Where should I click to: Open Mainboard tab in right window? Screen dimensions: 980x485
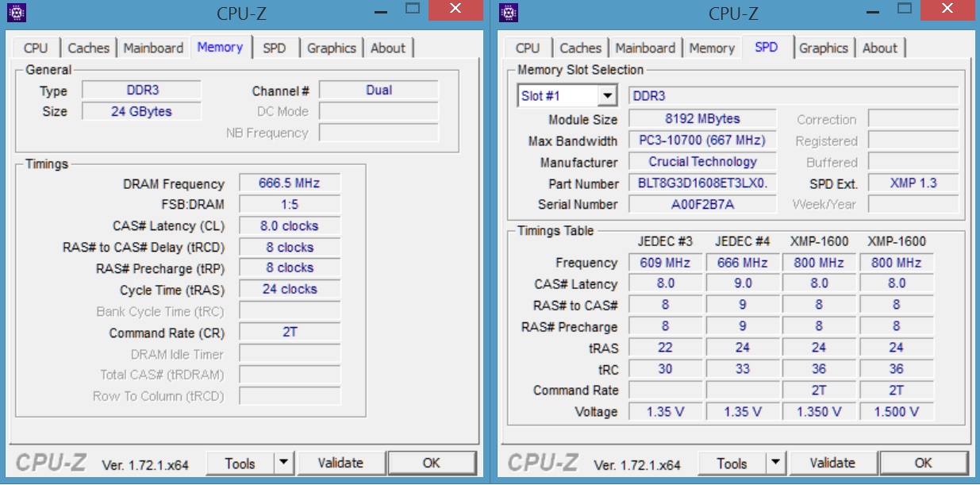click(x=645, y=48)
